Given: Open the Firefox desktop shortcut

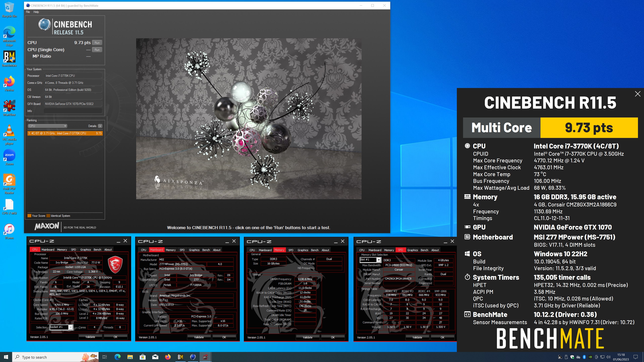Looking at the screenshot, I should click(9, 83).
